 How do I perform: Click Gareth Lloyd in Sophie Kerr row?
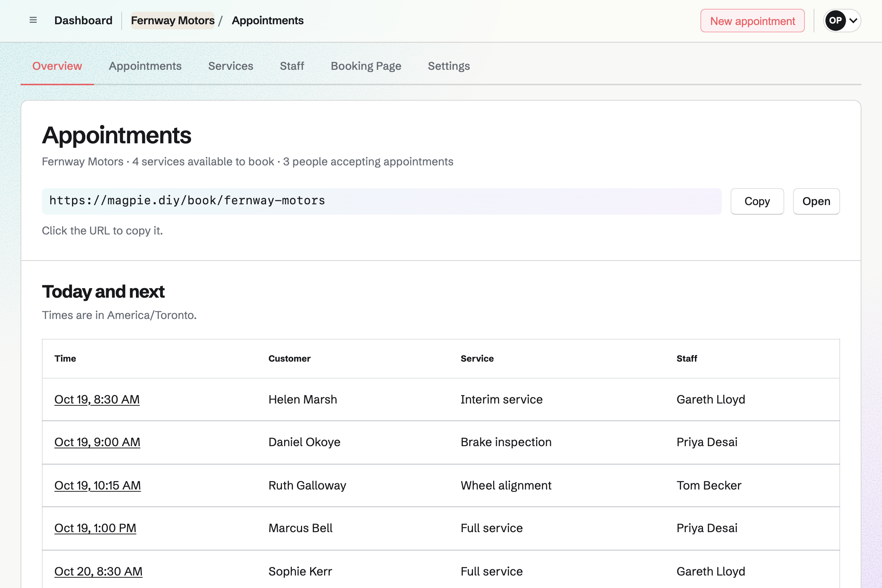coord(711,571)
